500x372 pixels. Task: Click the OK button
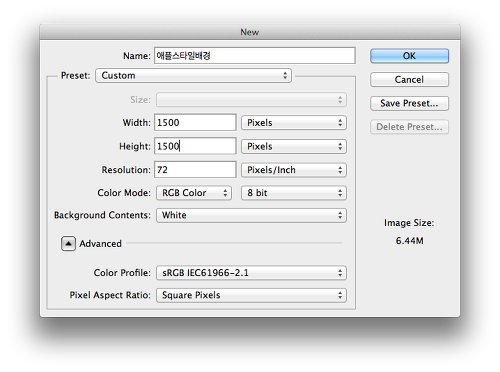click(409, 56)
